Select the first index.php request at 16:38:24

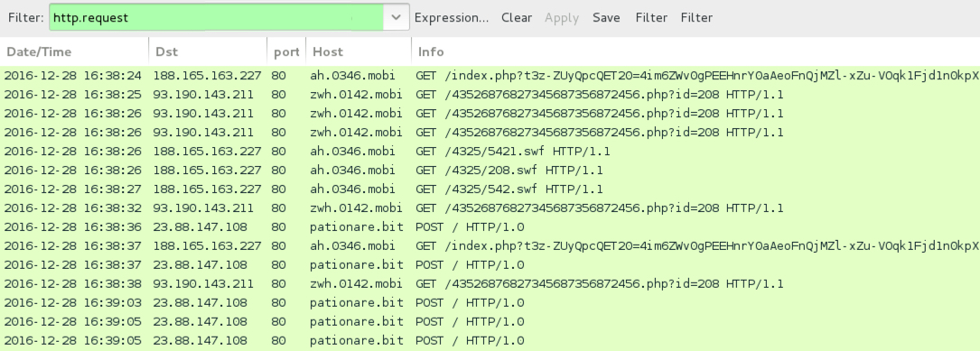pyautogui.click(x=490, y=76)
